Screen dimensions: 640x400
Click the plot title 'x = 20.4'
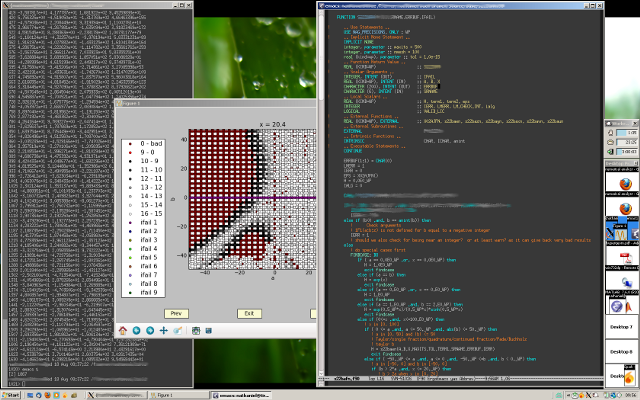(x=272, y=124)
